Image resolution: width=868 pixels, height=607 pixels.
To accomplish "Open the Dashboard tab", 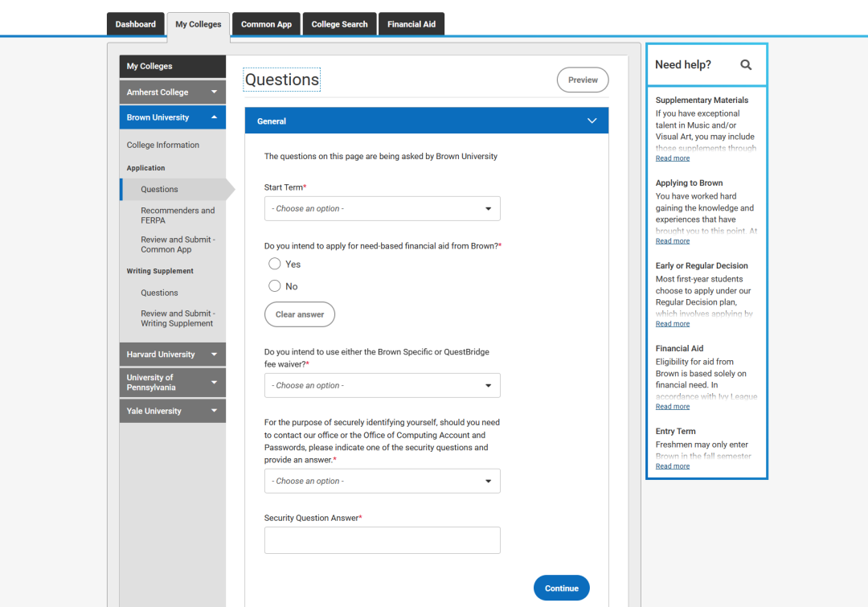I will pyautogui.click(x=136, y=24).
